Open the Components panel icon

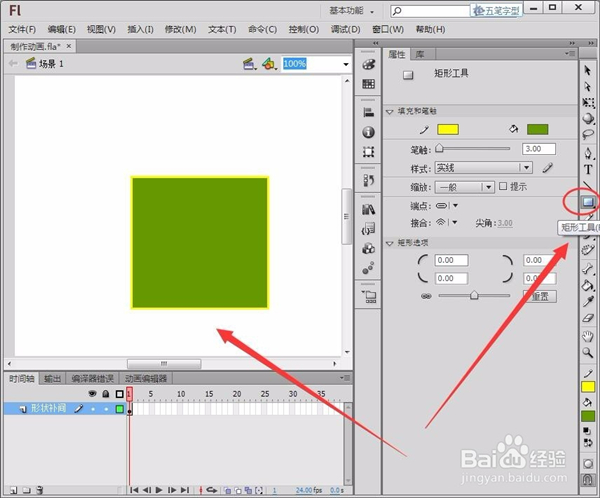tap(368, 248)
